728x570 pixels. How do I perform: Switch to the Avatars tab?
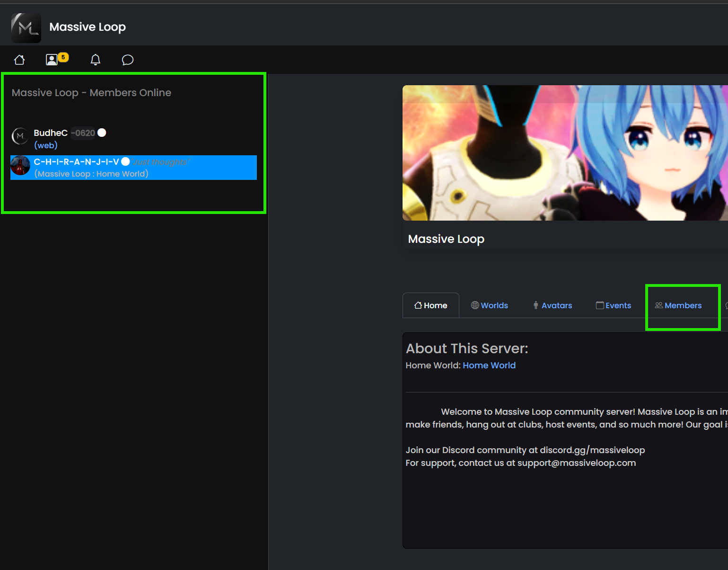[x=552, y=305]
